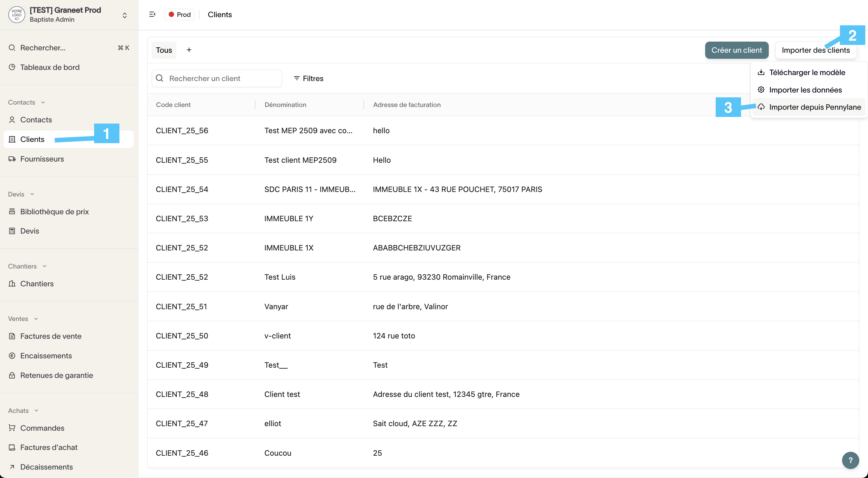Screen dimensions: 868x478
Task: Open Encaissements from the sidebar
Action: click(46, 355)
